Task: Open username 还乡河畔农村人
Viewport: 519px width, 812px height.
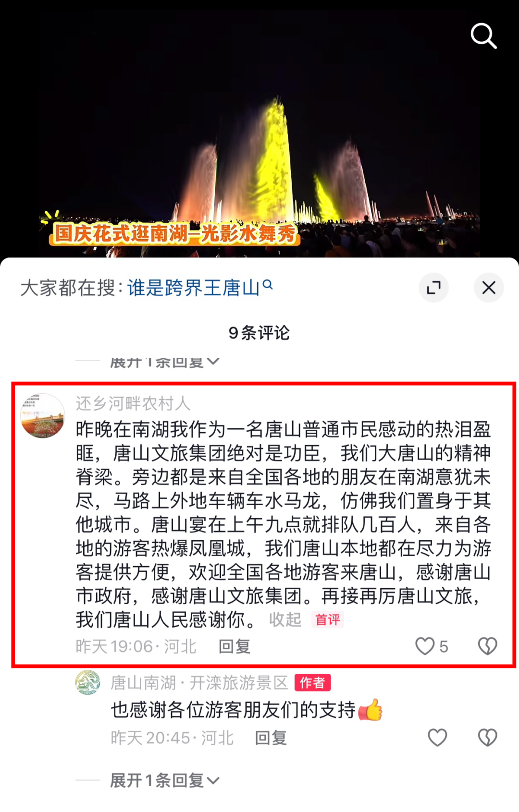Action: pyautogui.click(x=133, y=403)
